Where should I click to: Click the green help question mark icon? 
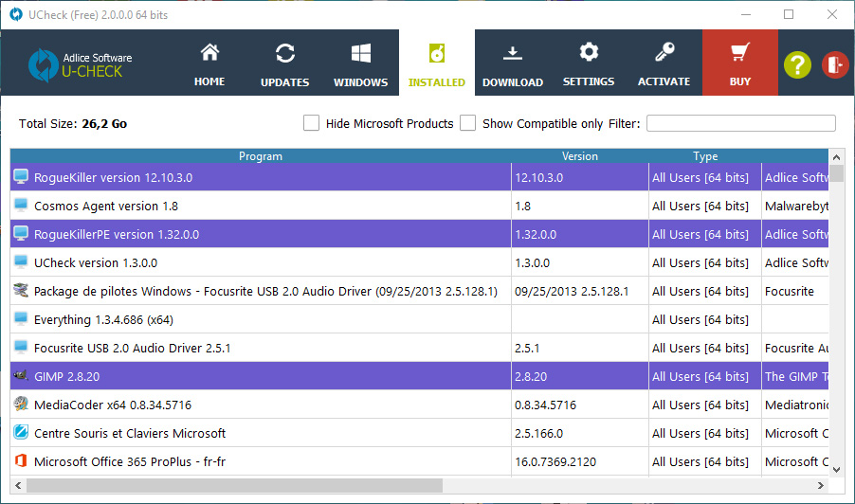pos(798,64)
